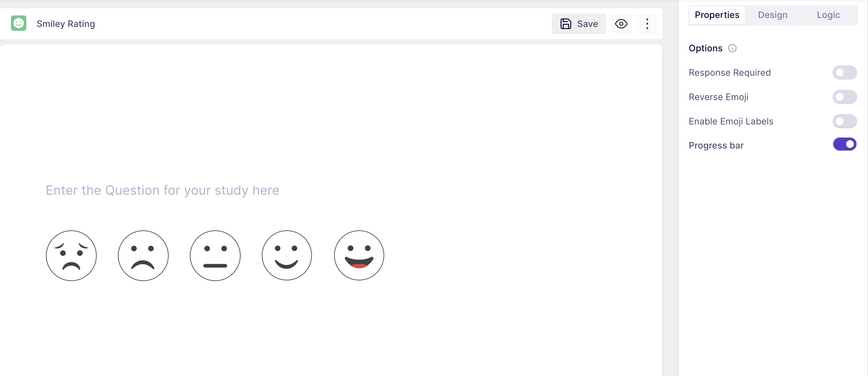The image size is (868, 376).
Task: Switch to the Logic tab
Action: [828, 15]
